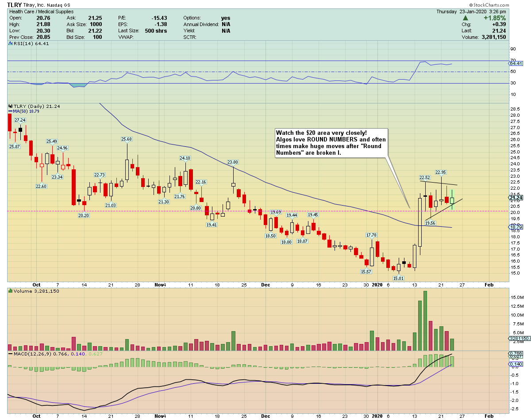Click the Yield N/A value
Viewport: 531px width, 420px height.
point(226,31)
